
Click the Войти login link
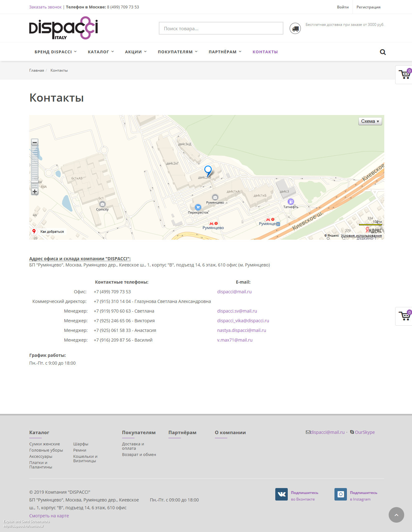coord(343,7)
